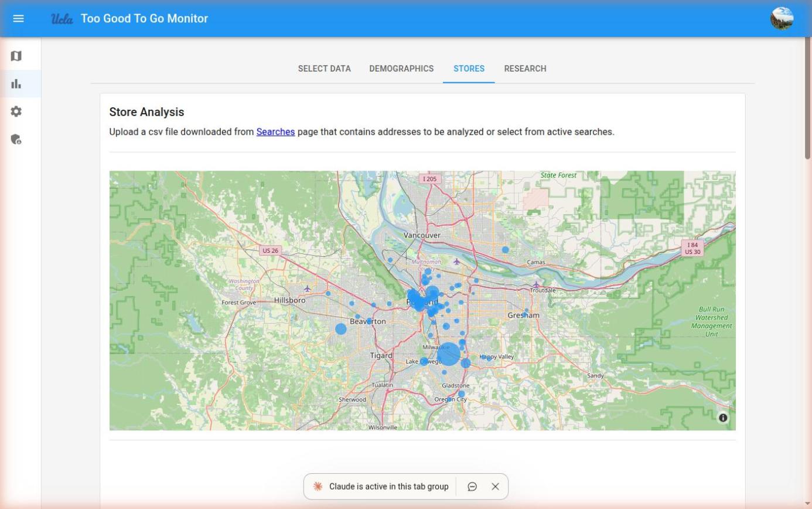The image size is (812, 509).
Task: Click the Too Good To Go Monitor title
Action: pos(144,19)
